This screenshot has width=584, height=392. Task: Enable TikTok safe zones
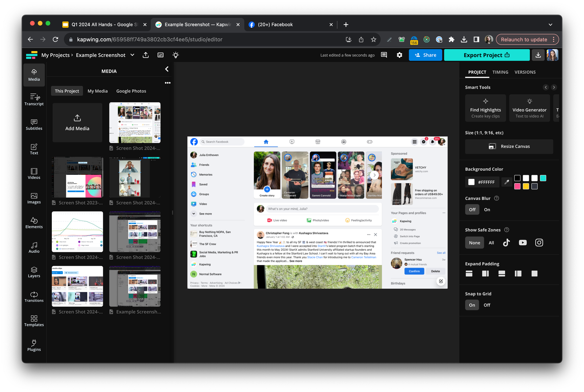click(506, 242)
